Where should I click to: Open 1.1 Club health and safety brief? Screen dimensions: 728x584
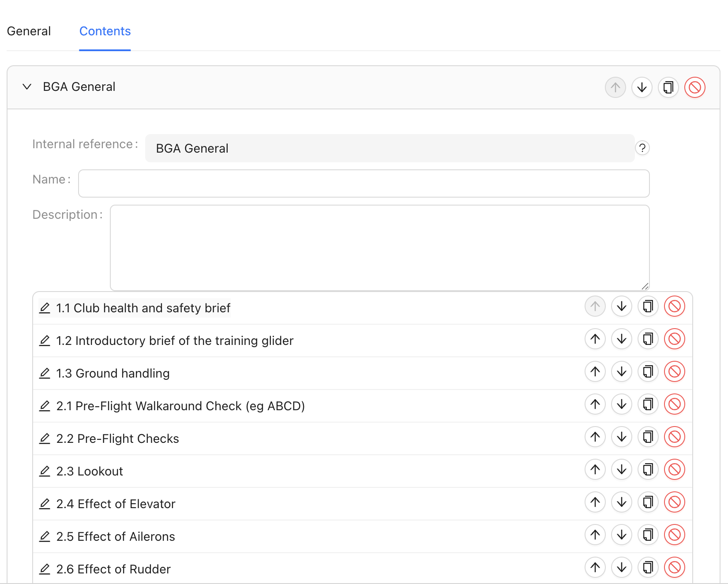pos(143,308)
